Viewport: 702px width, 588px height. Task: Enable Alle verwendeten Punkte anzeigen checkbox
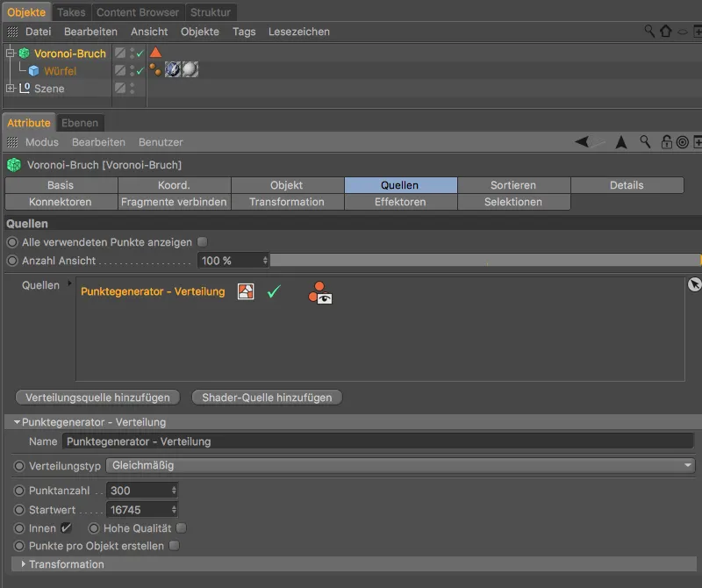[x=203, y=242]
